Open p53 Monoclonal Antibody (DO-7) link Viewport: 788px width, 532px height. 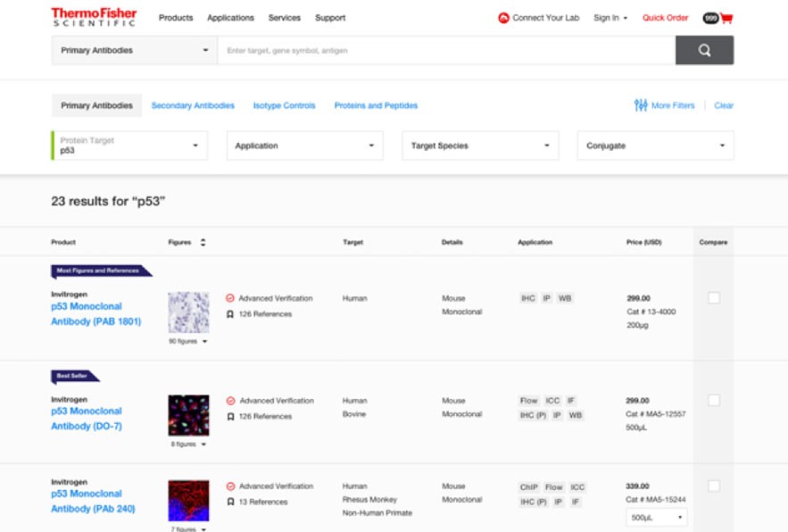tap(87, 419)
